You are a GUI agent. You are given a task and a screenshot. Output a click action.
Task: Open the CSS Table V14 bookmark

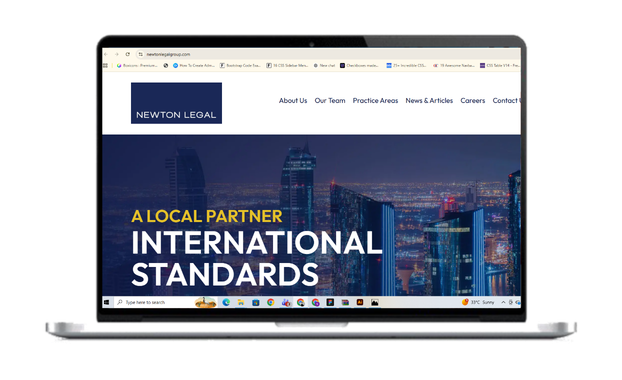click(x=500, y=65)
